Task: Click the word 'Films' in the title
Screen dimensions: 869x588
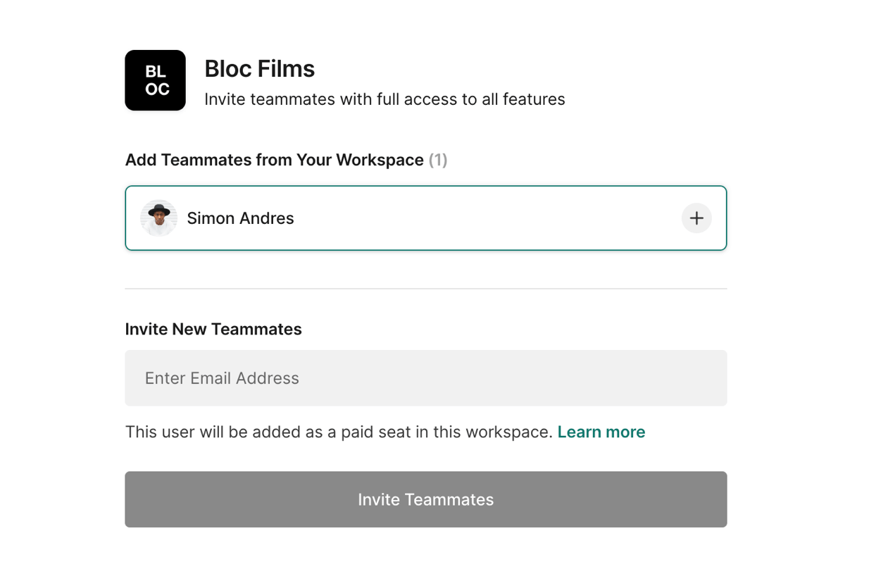Action: click(x=286, y=69)
